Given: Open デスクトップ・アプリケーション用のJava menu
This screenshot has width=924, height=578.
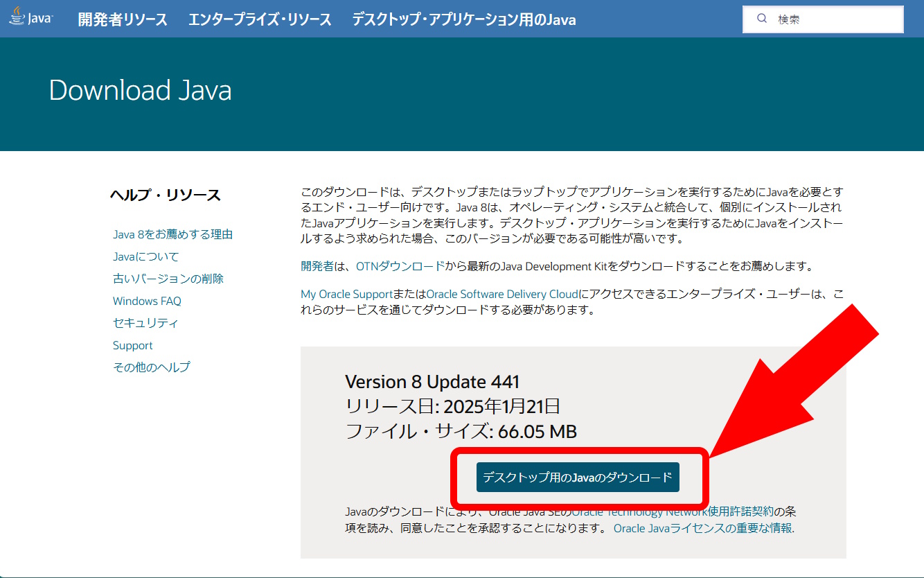Looking at the screenshot, I should click(x=464, y=19).
